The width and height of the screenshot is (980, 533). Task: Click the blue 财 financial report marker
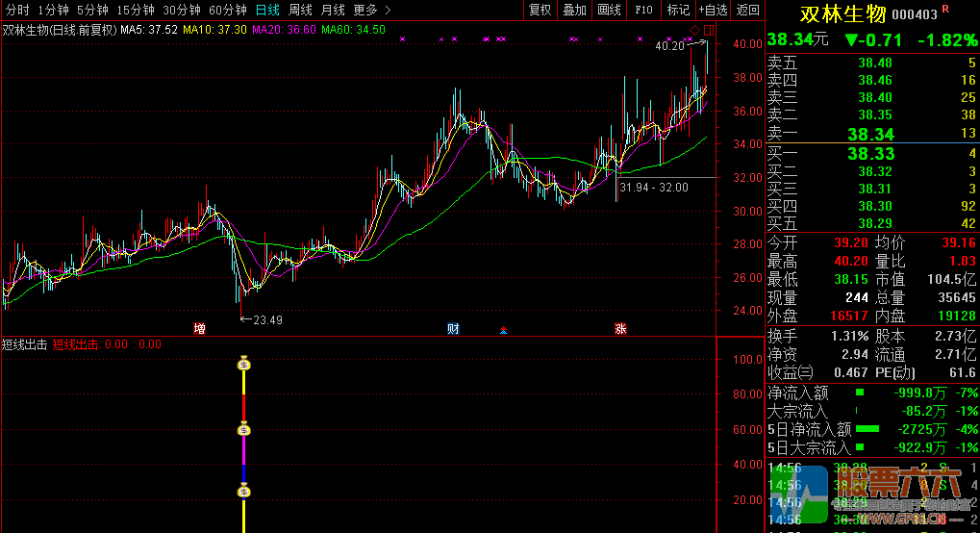tap(453, 329)
